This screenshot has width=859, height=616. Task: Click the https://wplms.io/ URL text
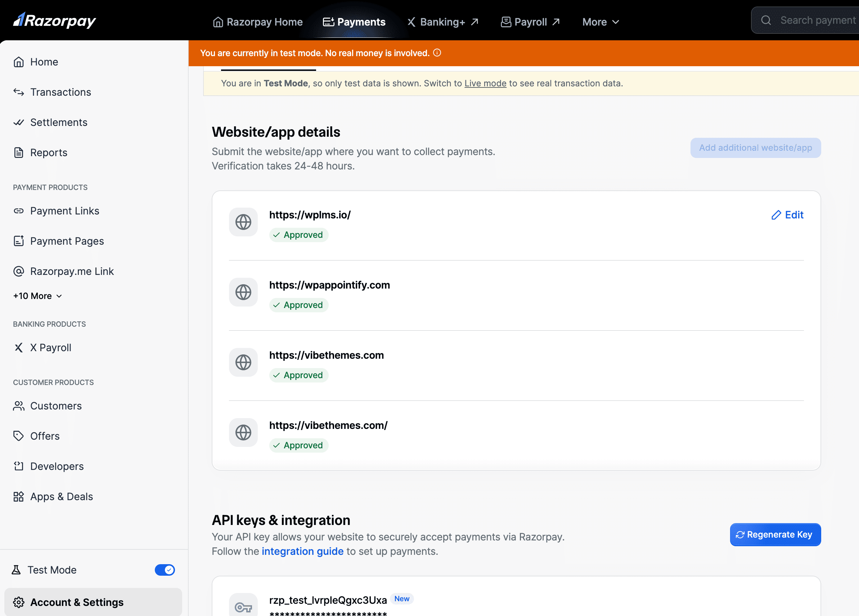coord(310,215)
